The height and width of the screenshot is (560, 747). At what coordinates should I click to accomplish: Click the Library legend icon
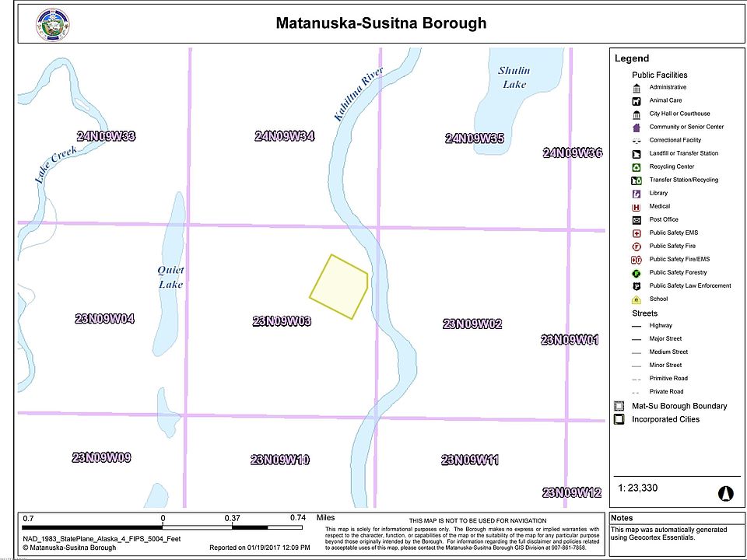coord(636,194)
